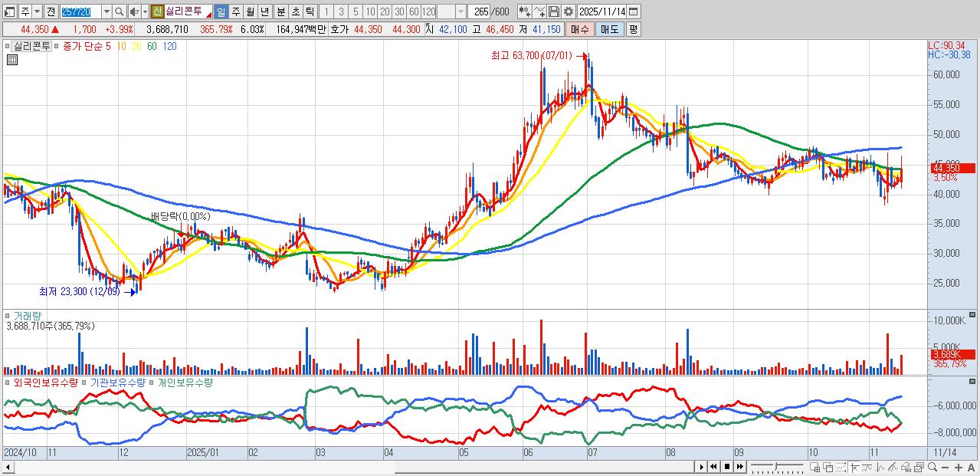The height and width of the screenshot is (476, 980).
Task: Click the overlapping windows icon in the bottom bar
Action: point(828,468)
